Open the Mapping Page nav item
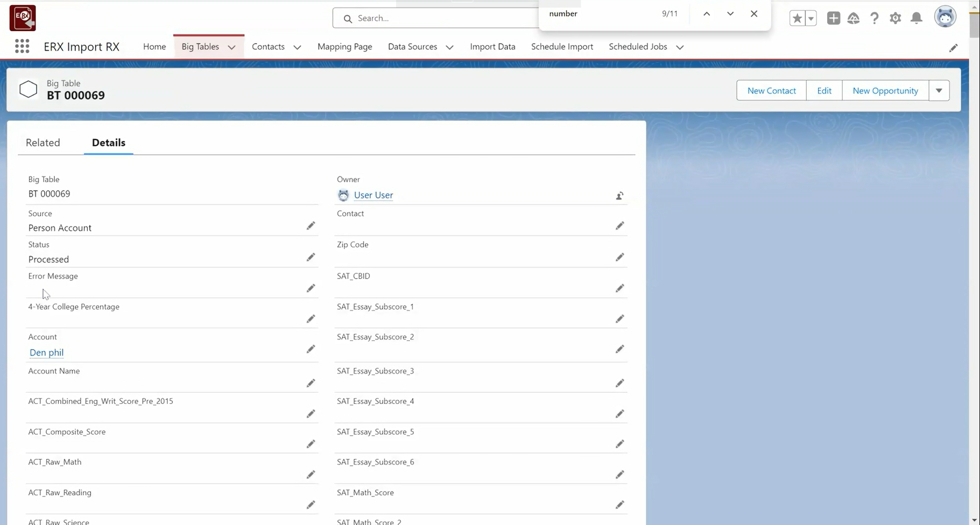This screenshot has width=980, height=525. [x=344, y=47]
